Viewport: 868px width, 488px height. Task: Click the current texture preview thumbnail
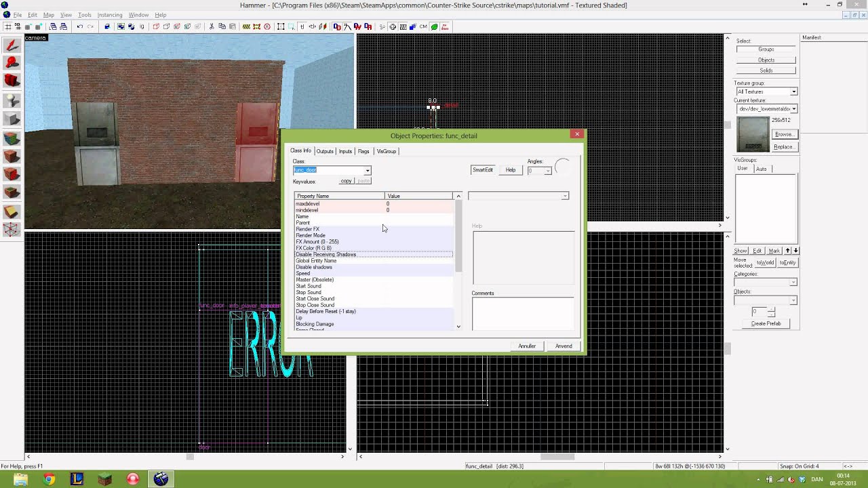(753, 134)
